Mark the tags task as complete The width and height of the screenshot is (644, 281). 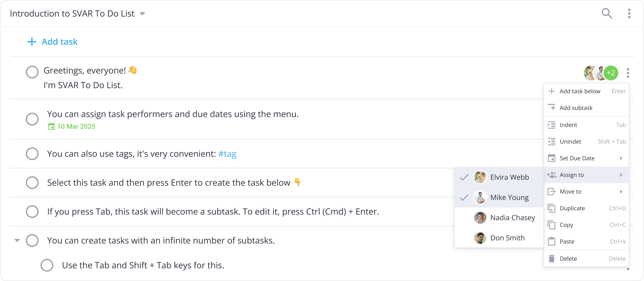pyautogui.click(x=32, y=154)
